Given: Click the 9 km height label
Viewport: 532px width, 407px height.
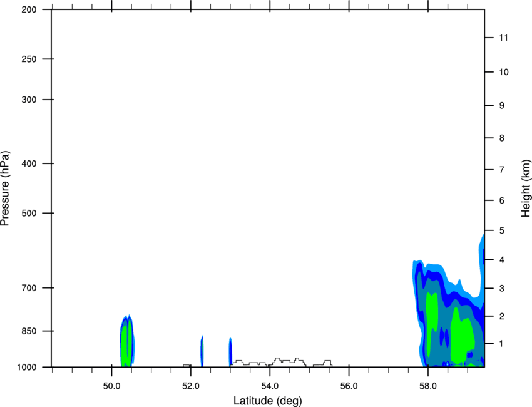Looking at the screenshot, I should click(x=502, y=106).
